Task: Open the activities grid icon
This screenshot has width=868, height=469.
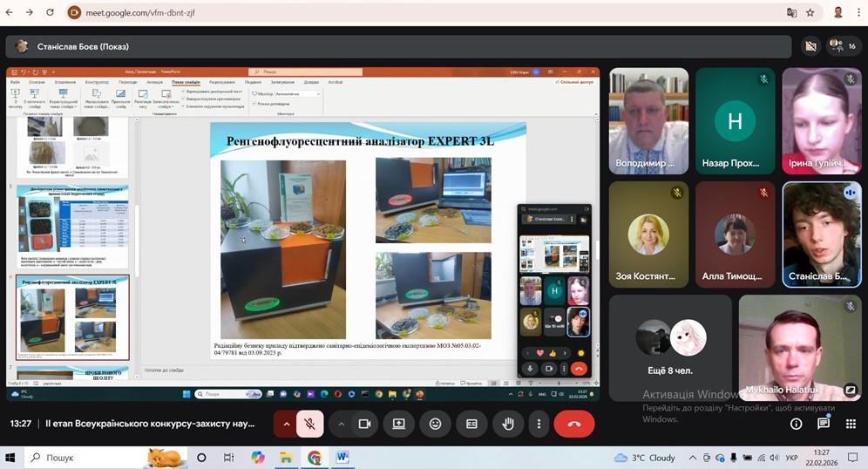Action: pyautogui.click(x=851, y=424)
